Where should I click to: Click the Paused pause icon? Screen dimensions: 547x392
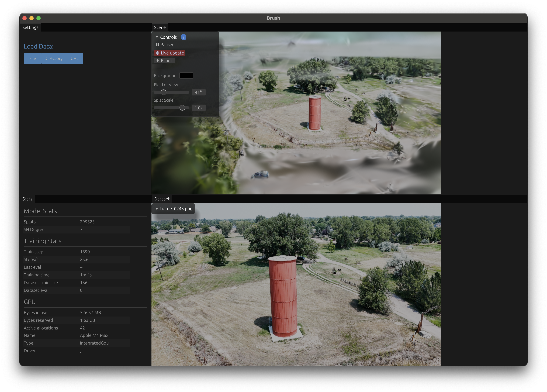pos(157,45)
